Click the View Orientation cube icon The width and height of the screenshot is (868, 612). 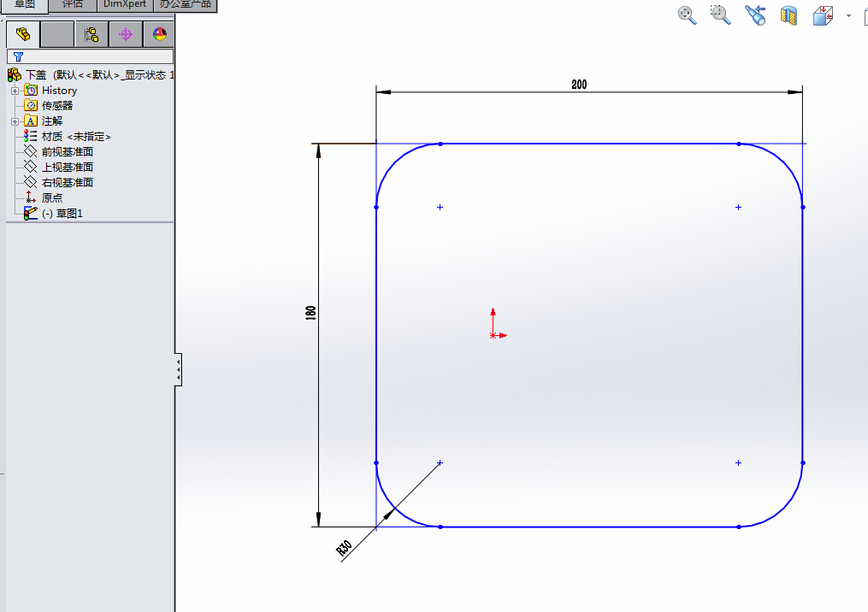pyautogui.click(x=824, y=15)
